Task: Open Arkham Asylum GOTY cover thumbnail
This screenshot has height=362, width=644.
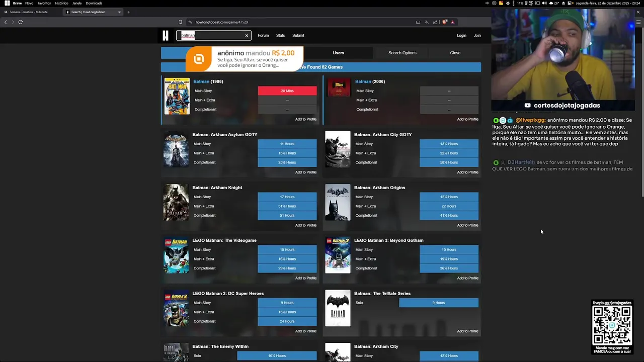Action: tap(176, 149)
